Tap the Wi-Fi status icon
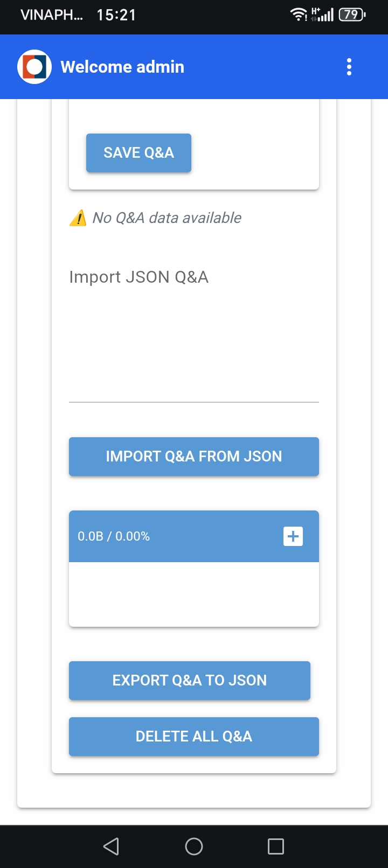388x868 pixels. point(298,15)
